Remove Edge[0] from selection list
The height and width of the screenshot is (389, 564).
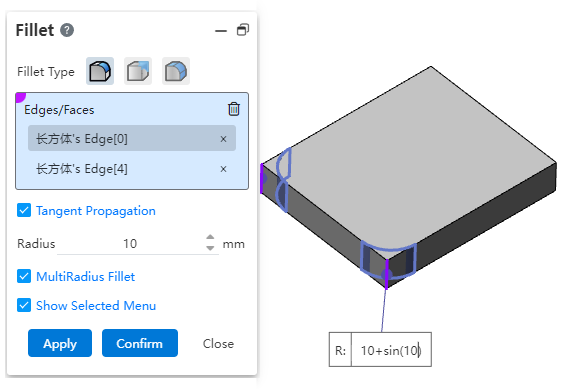(x=223, y=139)
